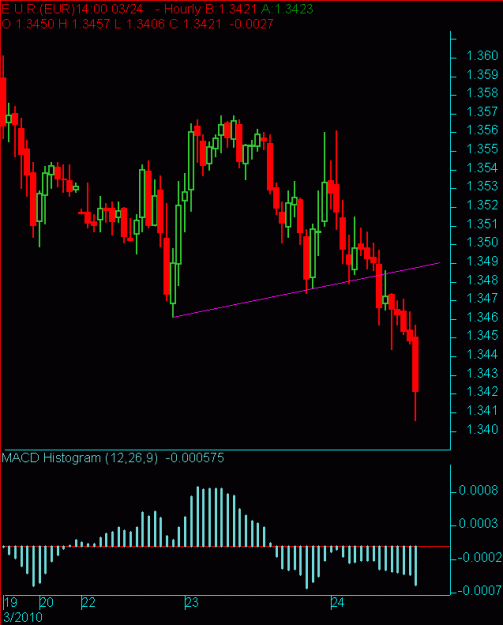Click the 1.357 price axis label
Screen dimensions: 503x625
tap(482, 111)
